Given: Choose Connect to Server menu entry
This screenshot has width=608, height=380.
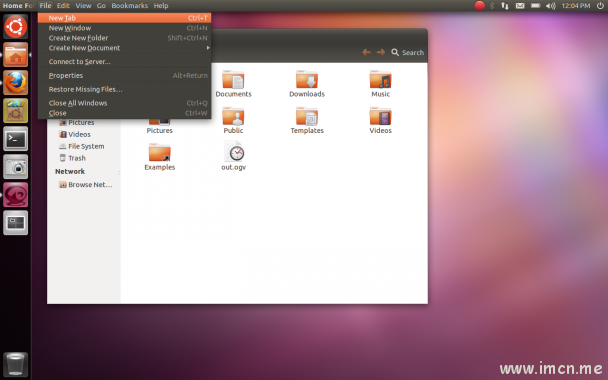Looking at the screenshot, I should (124, 62).
